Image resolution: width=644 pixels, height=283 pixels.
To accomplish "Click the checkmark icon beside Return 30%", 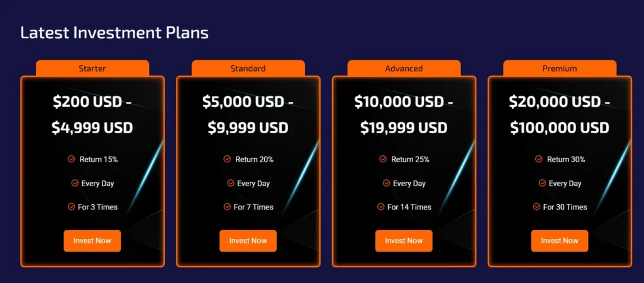I will pyautogui.click(x=539, y=159).
